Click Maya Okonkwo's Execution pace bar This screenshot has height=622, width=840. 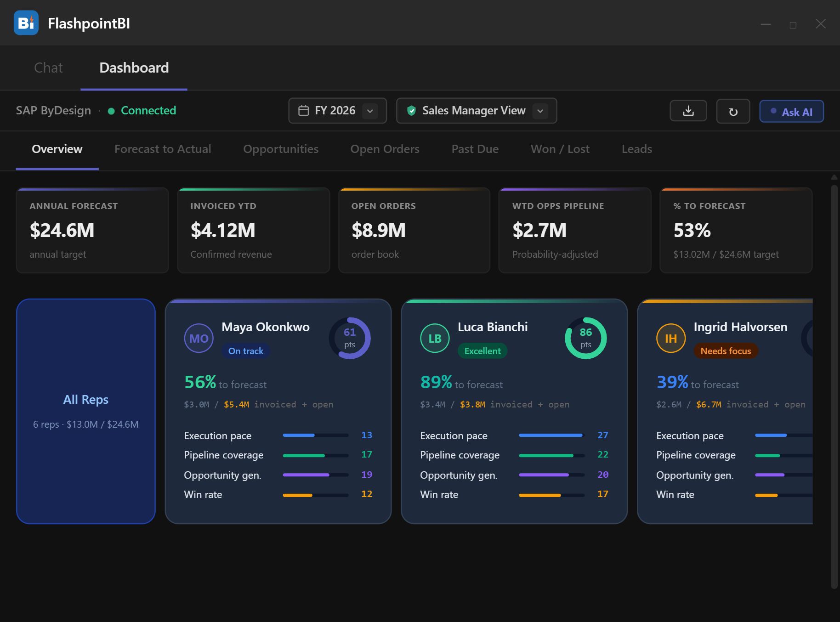(x=316, y=435)
